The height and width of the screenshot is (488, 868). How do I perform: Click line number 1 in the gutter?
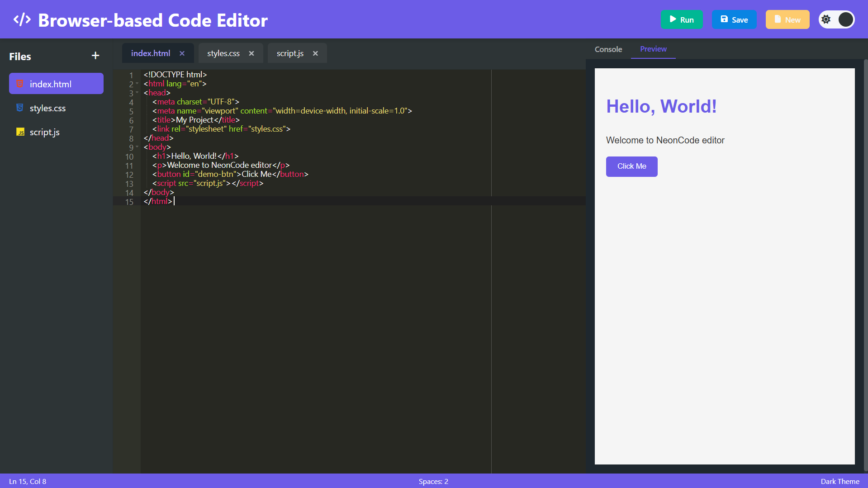(x=131, y=75)
